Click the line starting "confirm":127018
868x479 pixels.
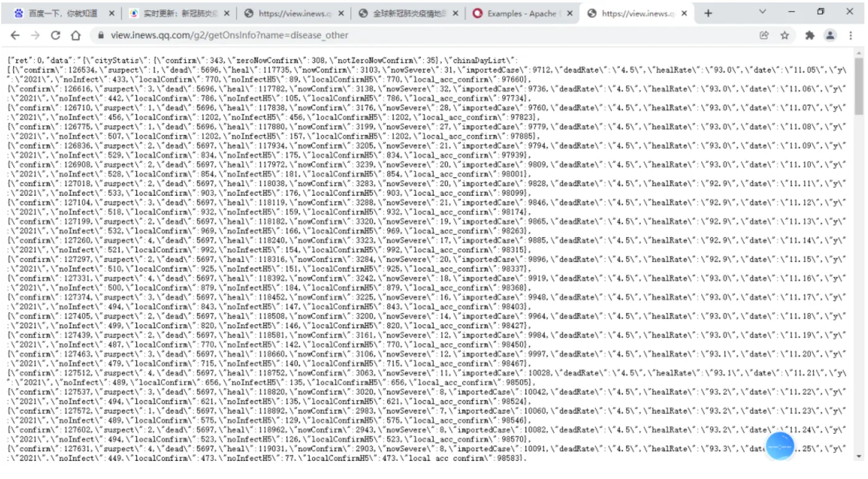427,183
